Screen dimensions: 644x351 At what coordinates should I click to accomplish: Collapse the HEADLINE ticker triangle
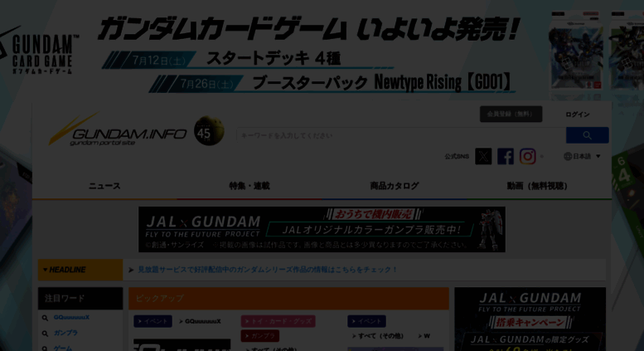pos(46,270)
